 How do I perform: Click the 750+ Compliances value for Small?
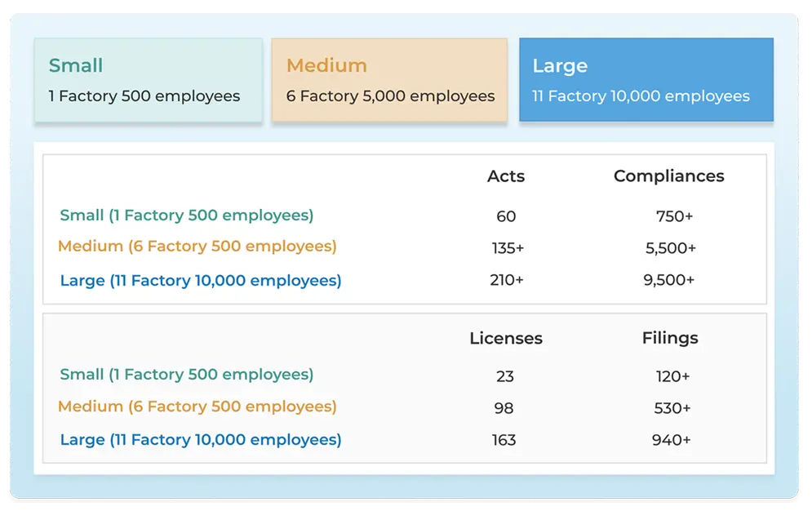pyautogui.click(x=674, y=216)
